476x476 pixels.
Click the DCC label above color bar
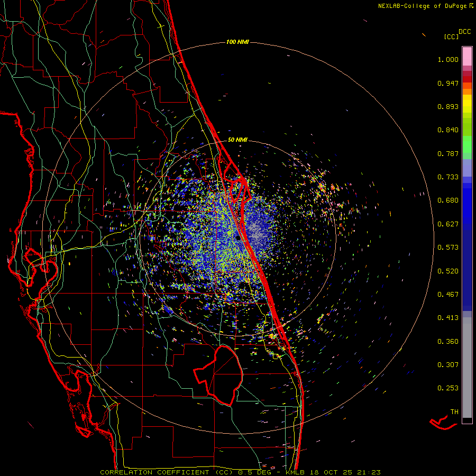point(464,32)
